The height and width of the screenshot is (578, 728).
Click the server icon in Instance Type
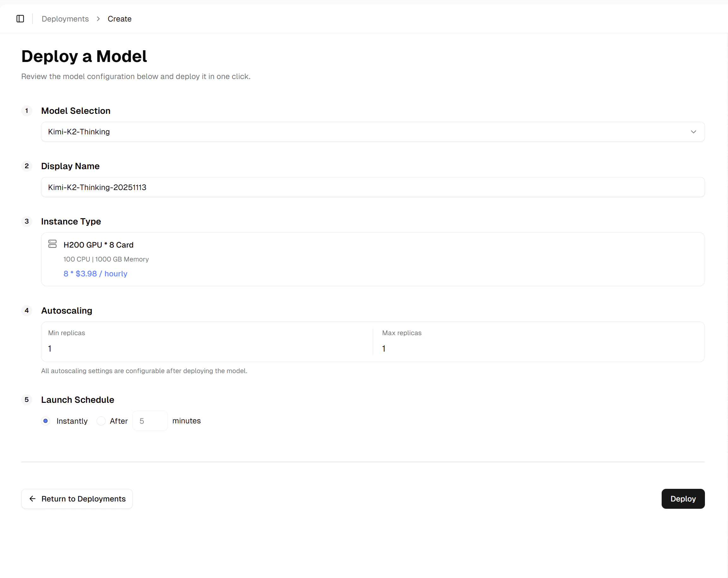[x=52, y=244]
